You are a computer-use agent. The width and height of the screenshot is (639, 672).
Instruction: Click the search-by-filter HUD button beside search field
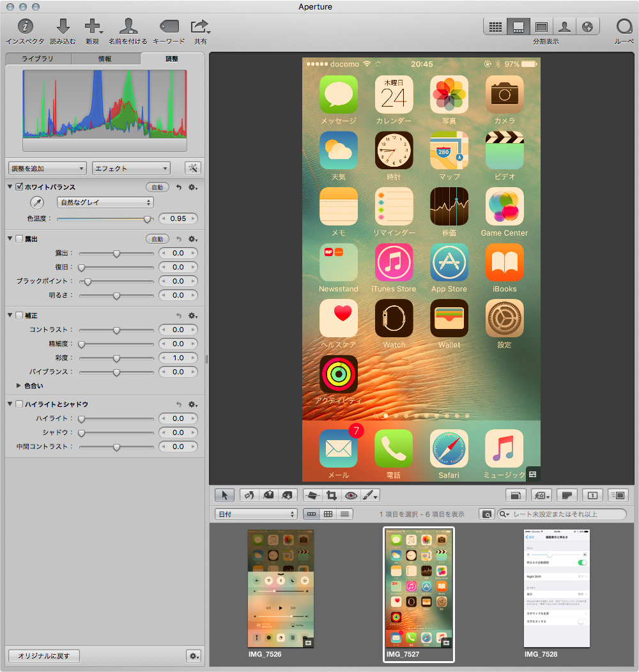487,514
